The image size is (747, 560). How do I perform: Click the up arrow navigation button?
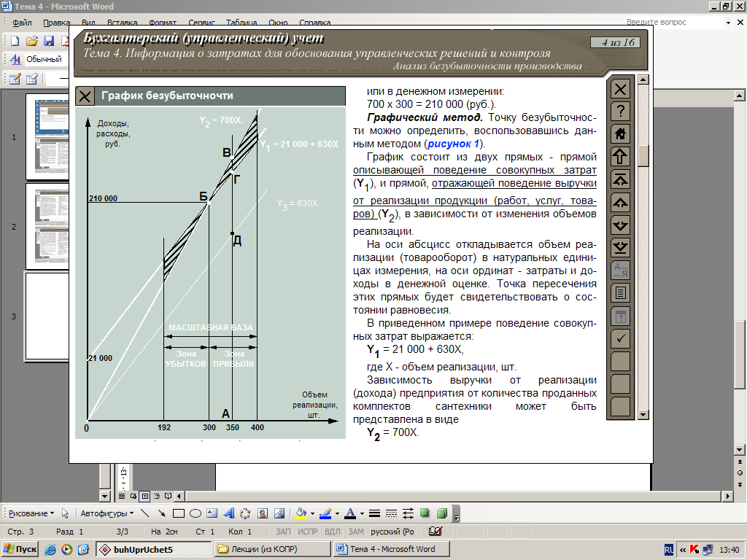click(x=620, y=157)
